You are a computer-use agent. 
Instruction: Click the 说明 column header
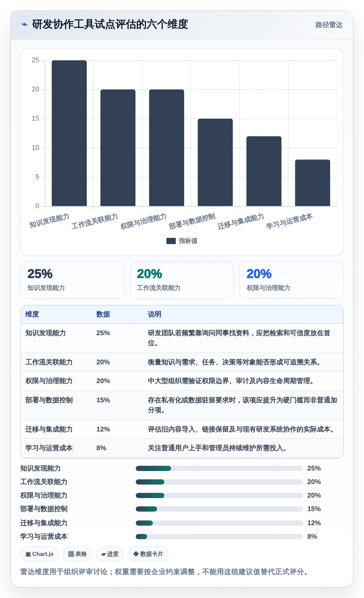tap(154, 314)
